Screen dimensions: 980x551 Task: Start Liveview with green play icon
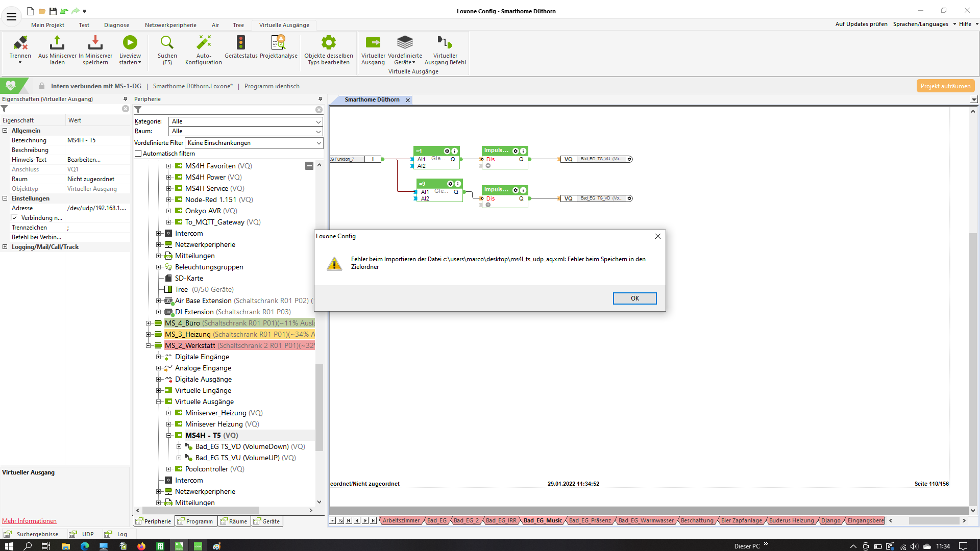click(x=130, y=43)
